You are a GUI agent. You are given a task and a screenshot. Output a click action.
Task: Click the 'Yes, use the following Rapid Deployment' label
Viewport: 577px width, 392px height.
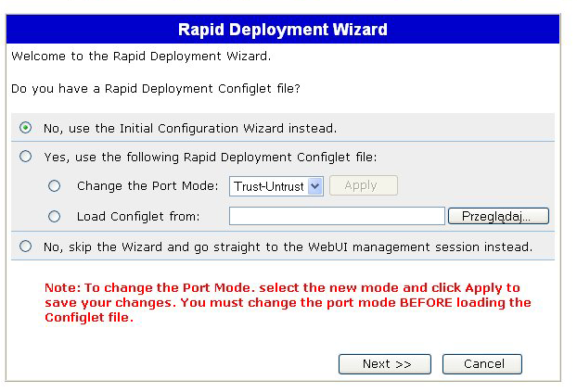click(211, 157)
